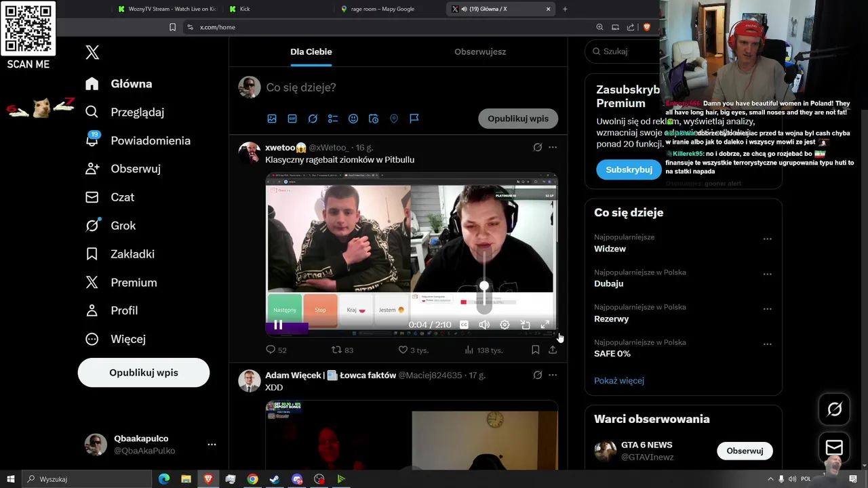Click Grok explain icon on xwetoo post
The width and height of the screenshot is (868, 488).
(x=538, y=147)
